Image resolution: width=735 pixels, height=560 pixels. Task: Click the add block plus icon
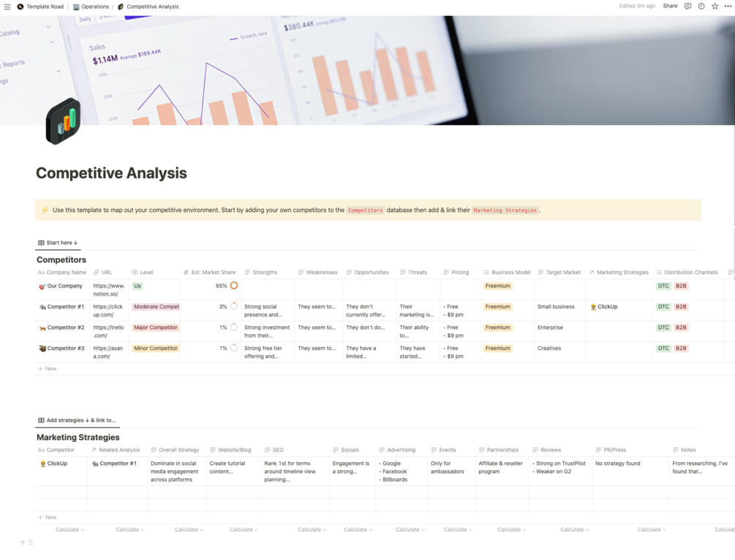pos(23,542)
